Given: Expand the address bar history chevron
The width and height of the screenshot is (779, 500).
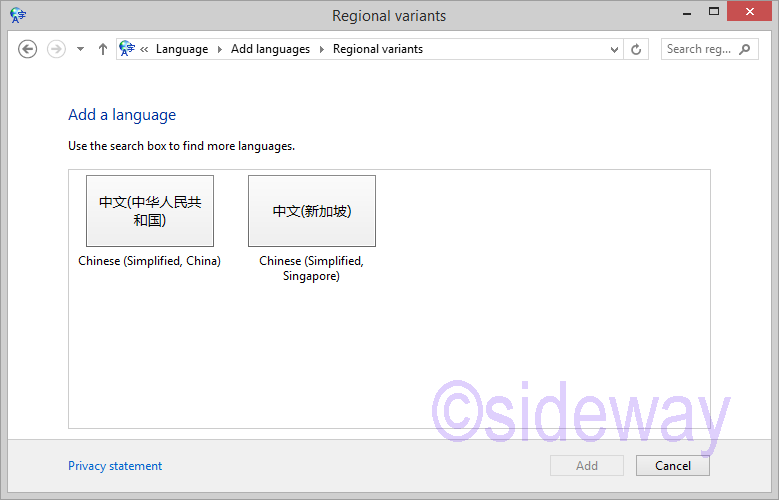Looking at the screenshot, I should click(614, 49).
